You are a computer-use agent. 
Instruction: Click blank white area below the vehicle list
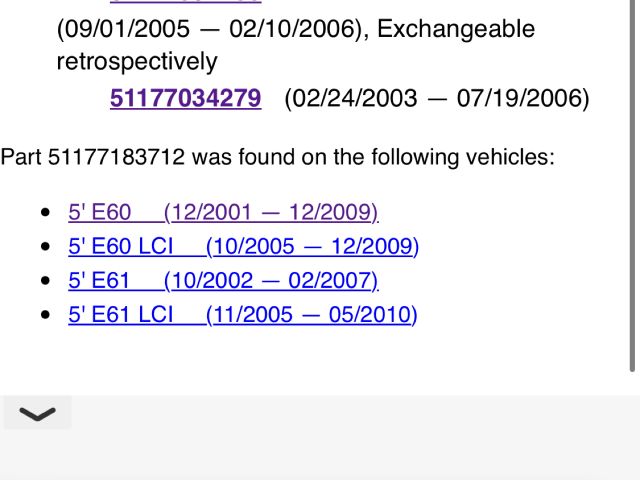(320, 360)
